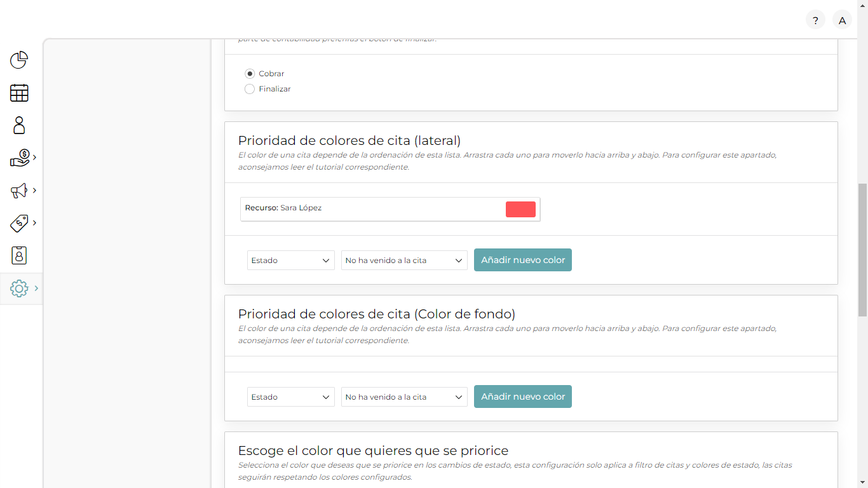Screen dimensions: 868x488
Task: Click Añadir nuevo color in Color de fondo section
Action: [x=523, y=396]
